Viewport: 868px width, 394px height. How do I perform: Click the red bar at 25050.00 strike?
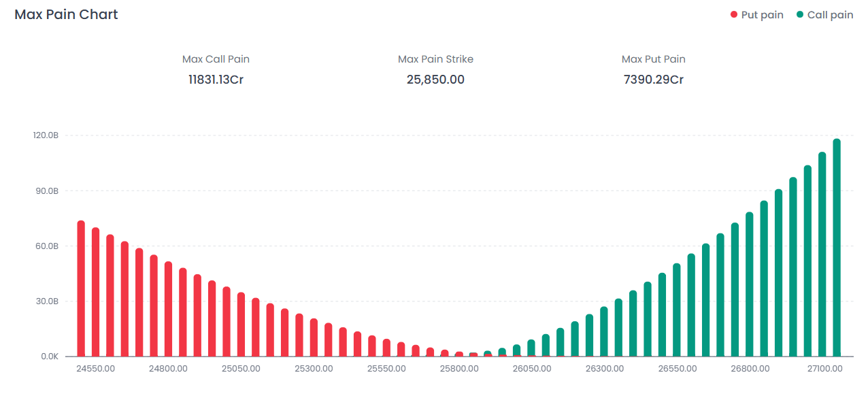(x=241, y=325)
